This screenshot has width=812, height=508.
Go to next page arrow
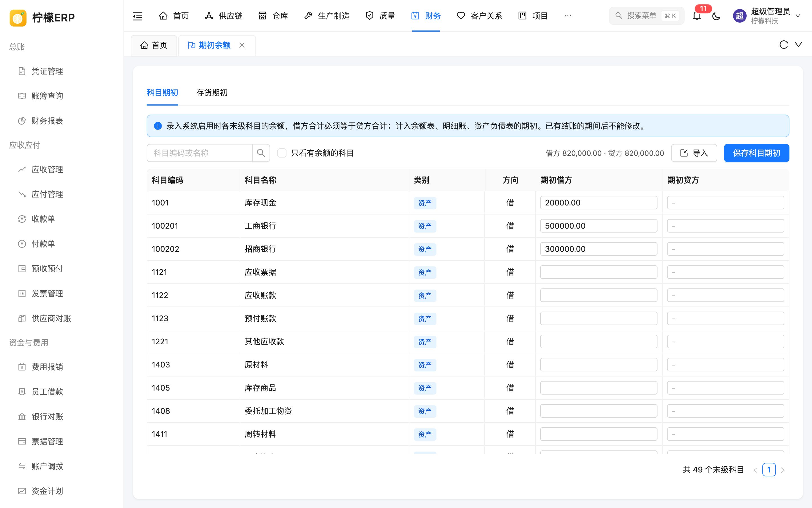pos(783,470)
